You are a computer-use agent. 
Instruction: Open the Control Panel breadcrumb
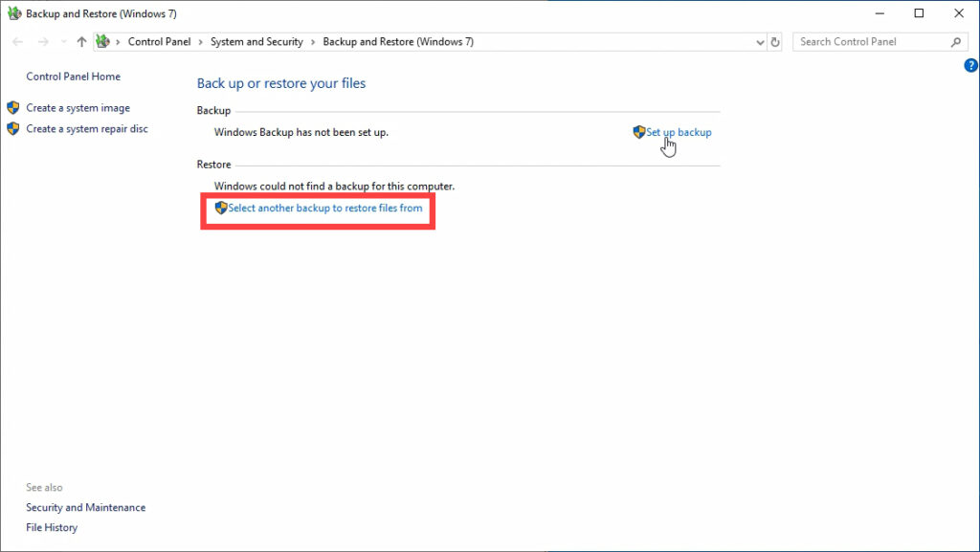click(160, 42)
